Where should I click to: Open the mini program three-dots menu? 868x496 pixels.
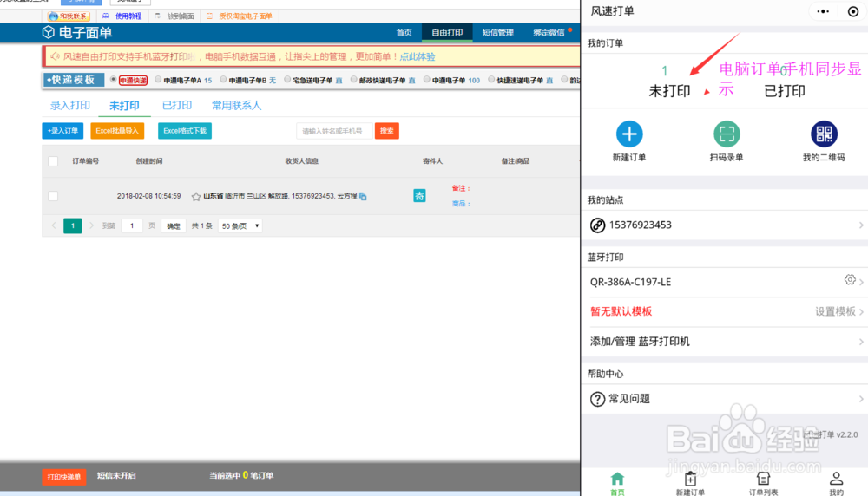823,11
